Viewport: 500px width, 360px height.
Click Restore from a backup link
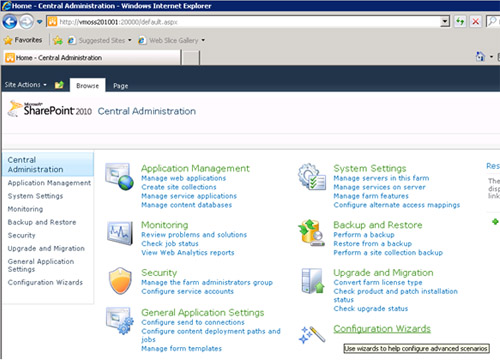click(x=373, y=244)
